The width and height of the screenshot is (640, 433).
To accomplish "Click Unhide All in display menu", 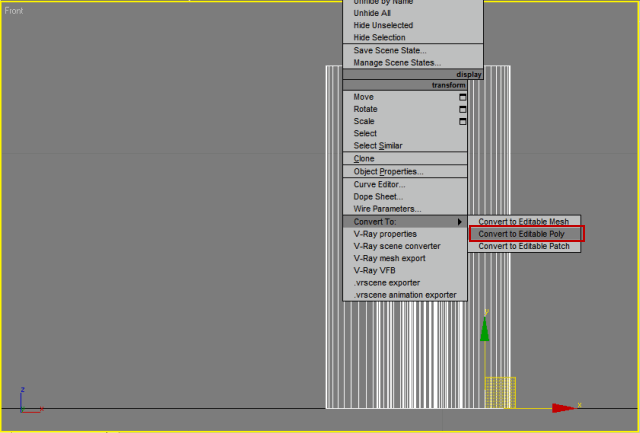I will click(x=413, y=13).
